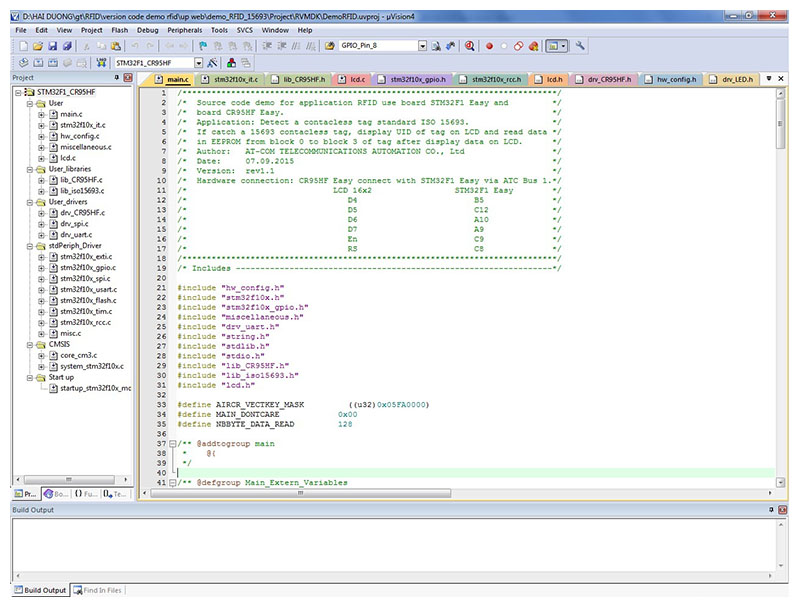800x607 pixels.
Task: Collapse the User_libraries folder in tree
Action: tap(29, 169)
